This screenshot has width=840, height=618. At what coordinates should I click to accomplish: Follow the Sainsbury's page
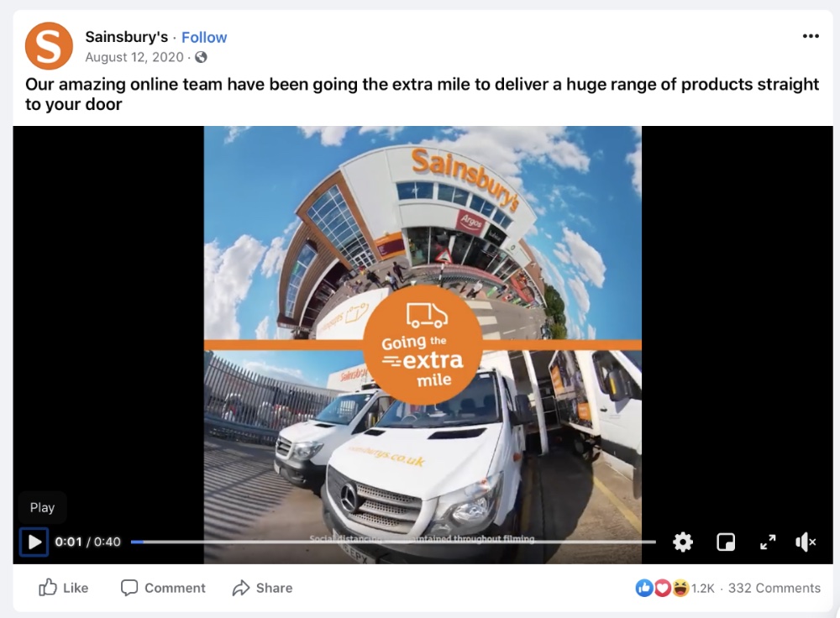click(x=204, y=37)
